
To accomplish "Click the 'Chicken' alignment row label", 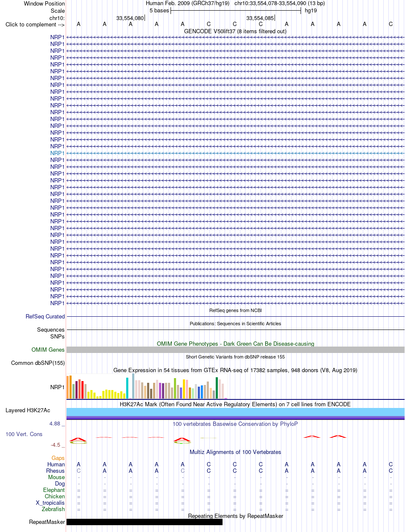I will (55, 497).
